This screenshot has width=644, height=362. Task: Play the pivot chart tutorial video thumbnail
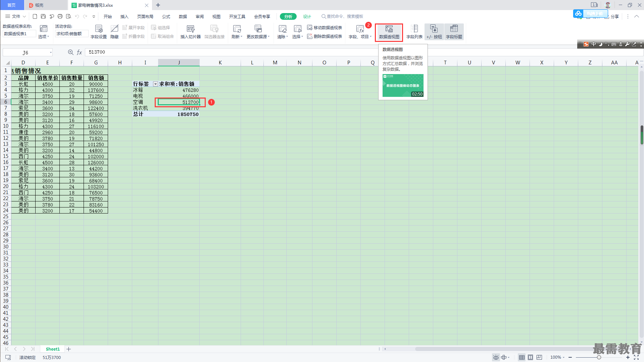(403, 85)
